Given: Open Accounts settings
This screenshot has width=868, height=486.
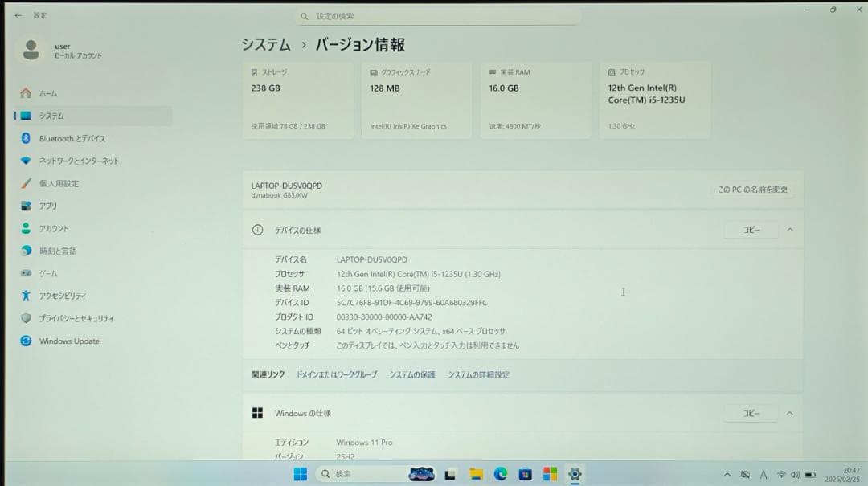Looking at the screenshot, I should pos(93,228).
